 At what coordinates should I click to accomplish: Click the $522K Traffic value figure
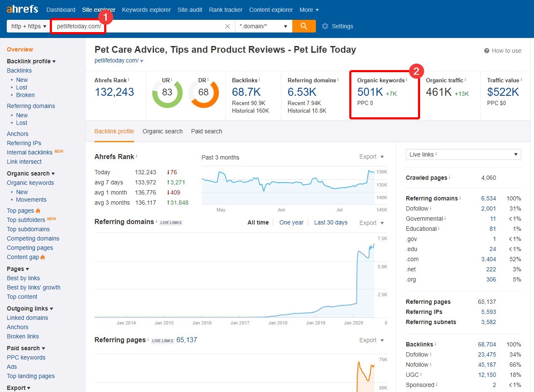(x=503, y=92)
